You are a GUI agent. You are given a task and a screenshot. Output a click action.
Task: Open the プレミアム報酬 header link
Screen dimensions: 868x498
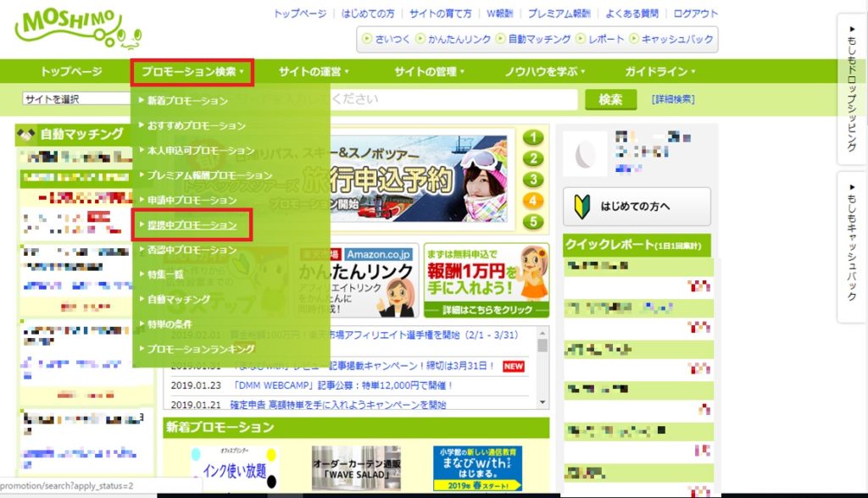(x=559, y=14)
